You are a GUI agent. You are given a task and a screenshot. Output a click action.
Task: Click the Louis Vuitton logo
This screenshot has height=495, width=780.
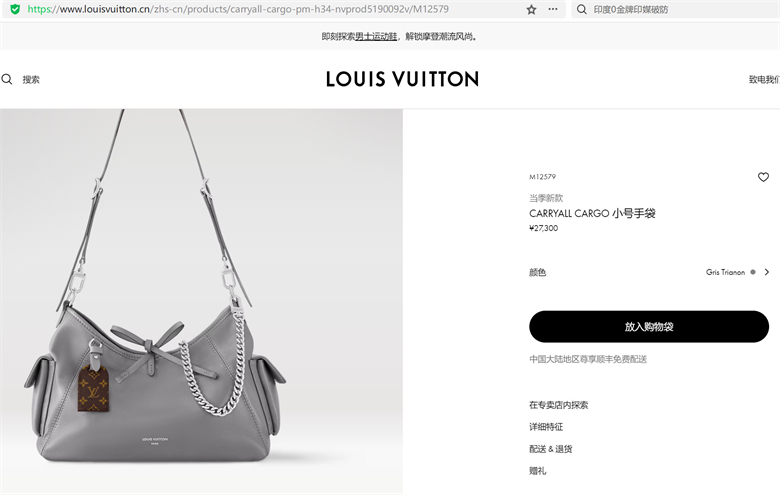click(x=402, y=79)
